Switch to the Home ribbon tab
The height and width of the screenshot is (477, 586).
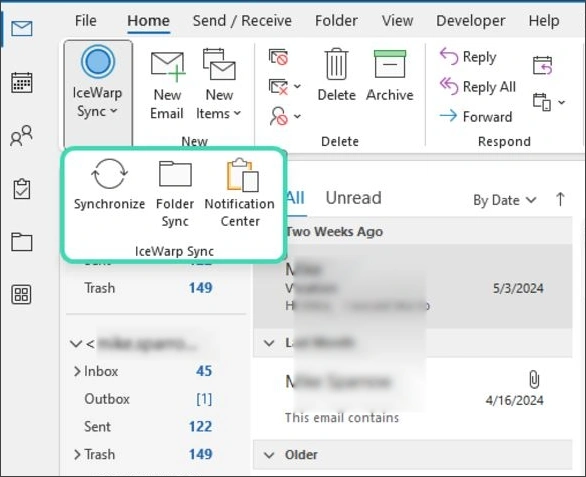click(148, 21)
